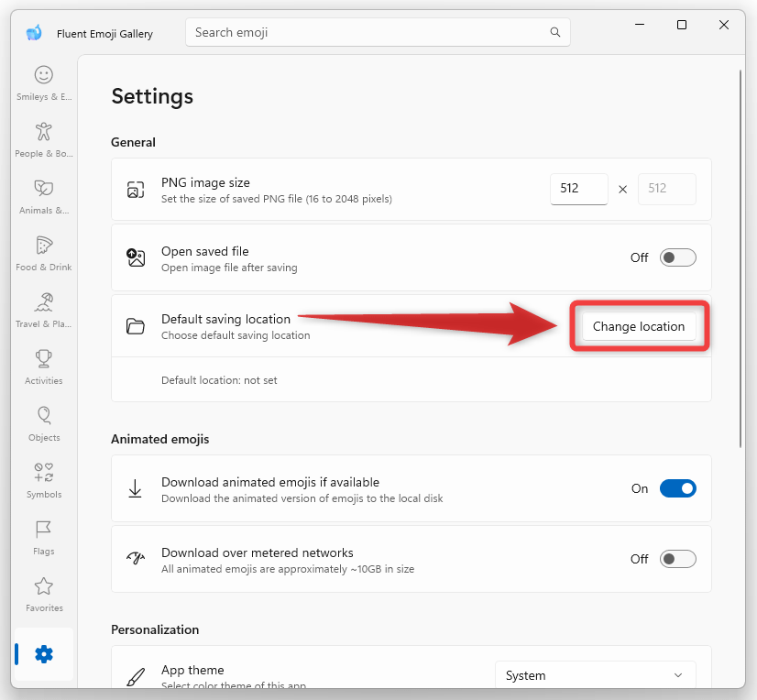The width and height of the screenshot is (757, 700).
Task: Open the Objects lightbulb category
Action: click(43, 424)
